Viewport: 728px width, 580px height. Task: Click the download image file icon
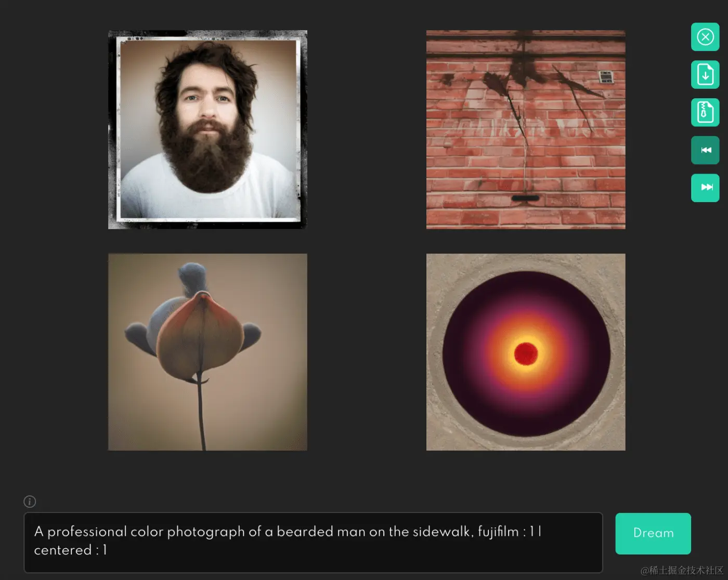pyautogui.click(x=705, y=75)
